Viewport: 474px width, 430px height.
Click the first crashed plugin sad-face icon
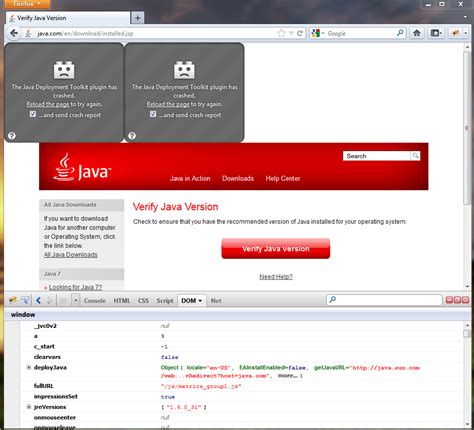coord(64,70)
